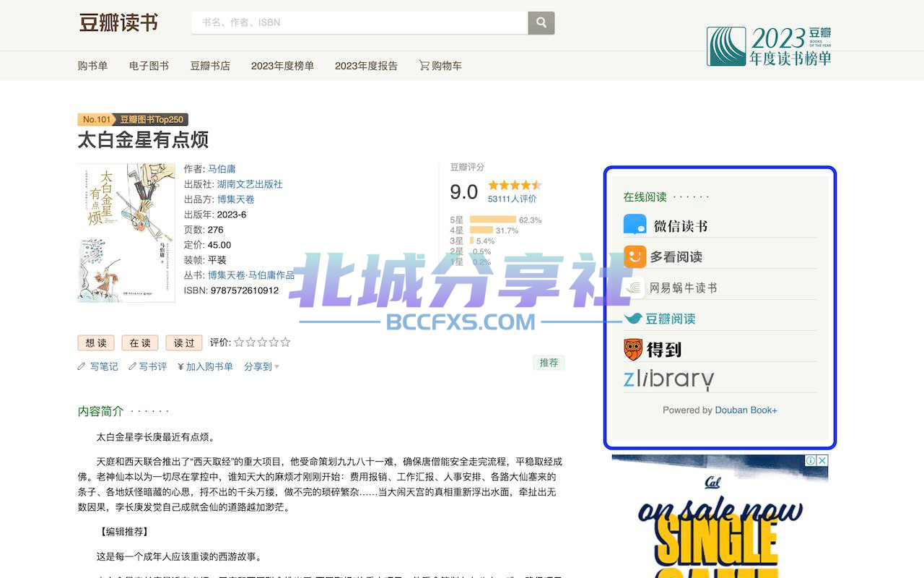Rate the book one star

click(x=239, y=342)
